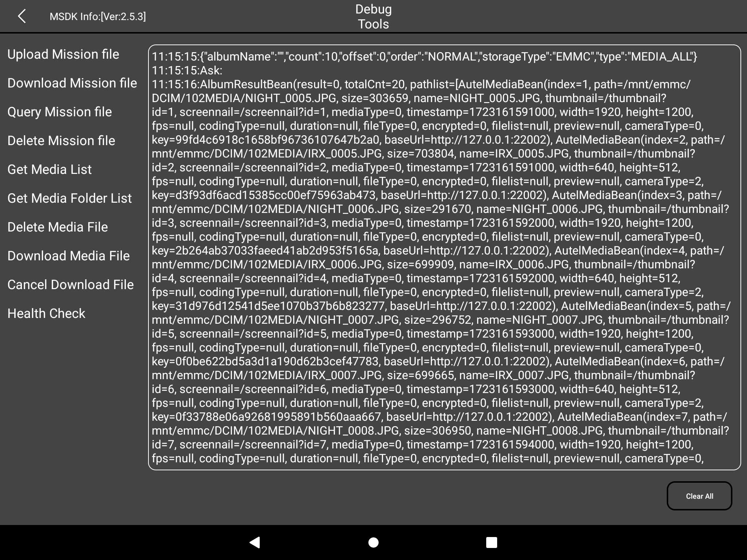Select Health Check option

point(46,313)
